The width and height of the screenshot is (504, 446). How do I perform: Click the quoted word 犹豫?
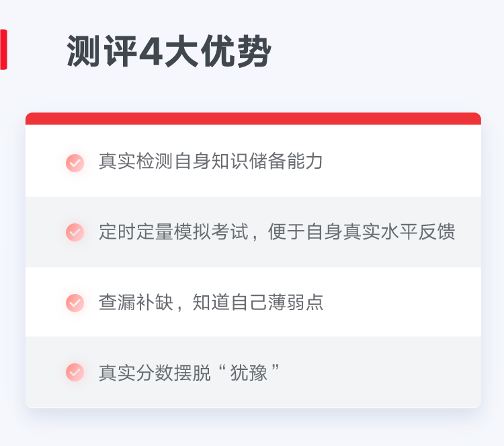[249, 373]
